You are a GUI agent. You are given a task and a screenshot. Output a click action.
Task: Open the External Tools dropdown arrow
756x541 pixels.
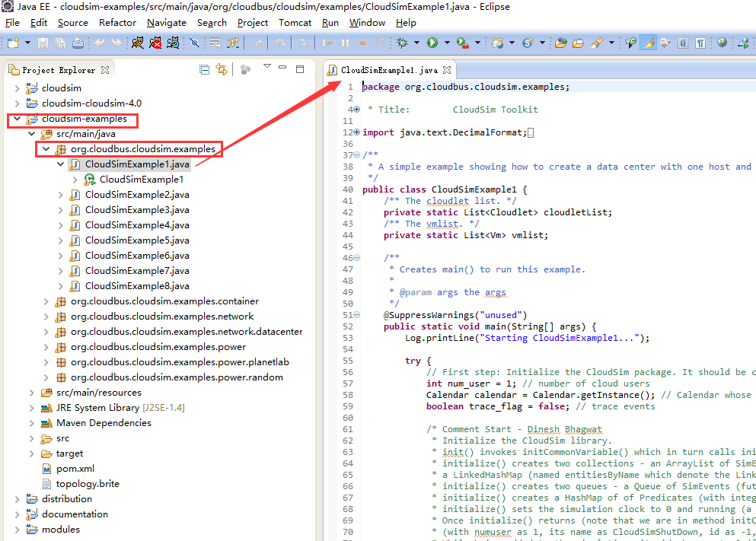tap(477, 43)
